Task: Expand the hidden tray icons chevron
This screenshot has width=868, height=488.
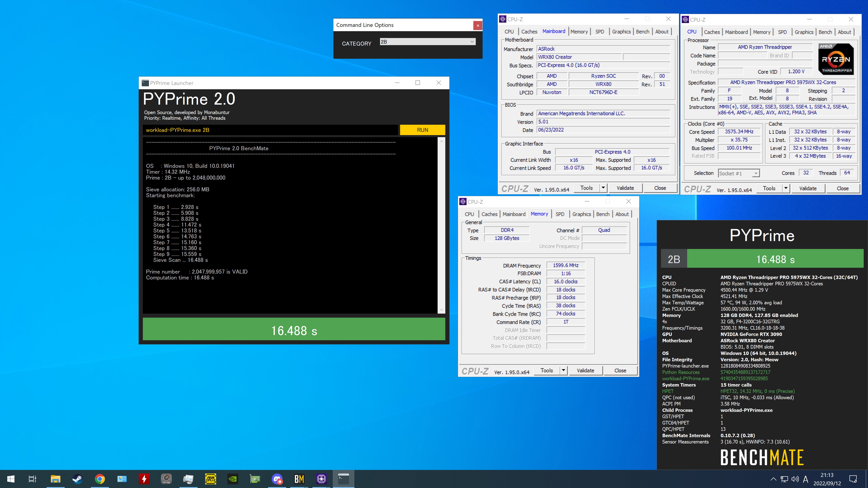Action: click(x=773, y=479)
